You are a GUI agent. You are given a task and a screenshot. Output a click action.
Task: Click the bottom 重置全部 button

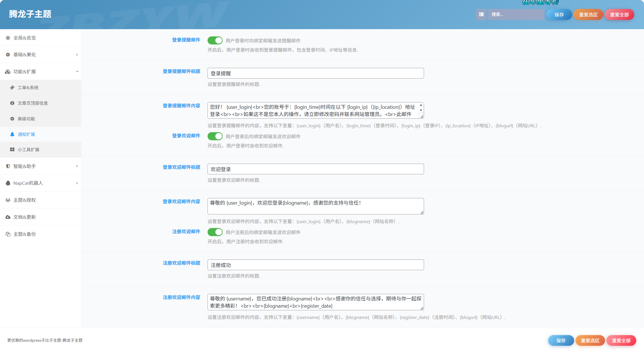[621, 341]
